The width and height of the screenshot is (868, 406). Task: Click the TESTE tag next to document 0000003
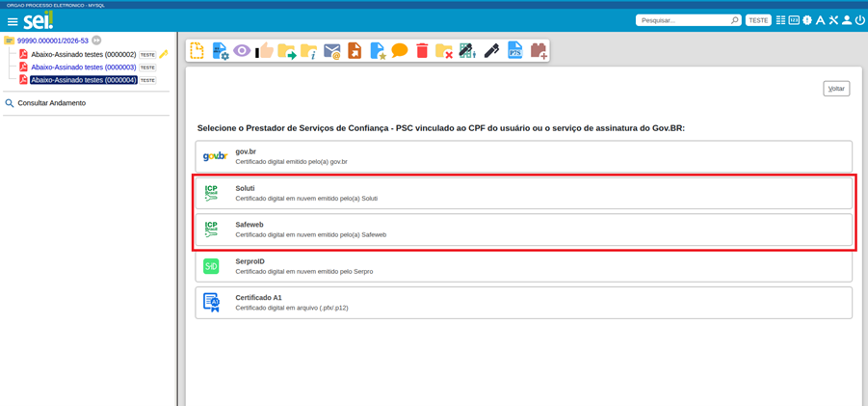pyautogui.click(x=147, y=68)
